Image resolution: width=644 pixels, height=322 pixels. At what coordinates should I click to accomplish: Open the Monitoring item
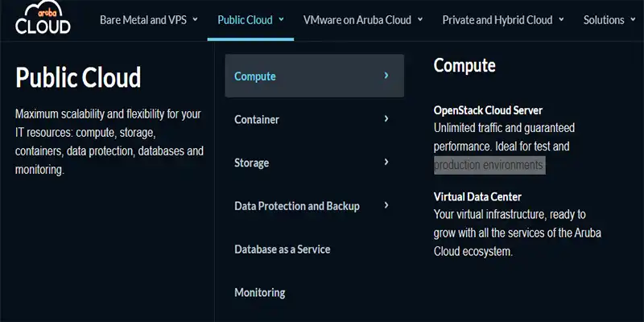click(x=259, y=293)
